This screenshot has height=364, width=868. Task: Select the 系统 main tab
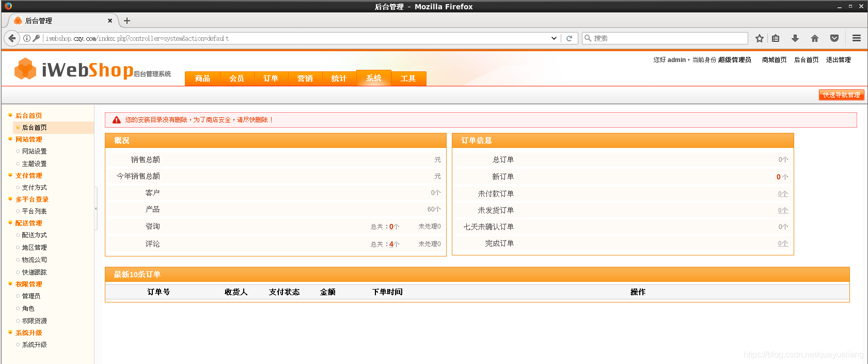pos(374,78)
